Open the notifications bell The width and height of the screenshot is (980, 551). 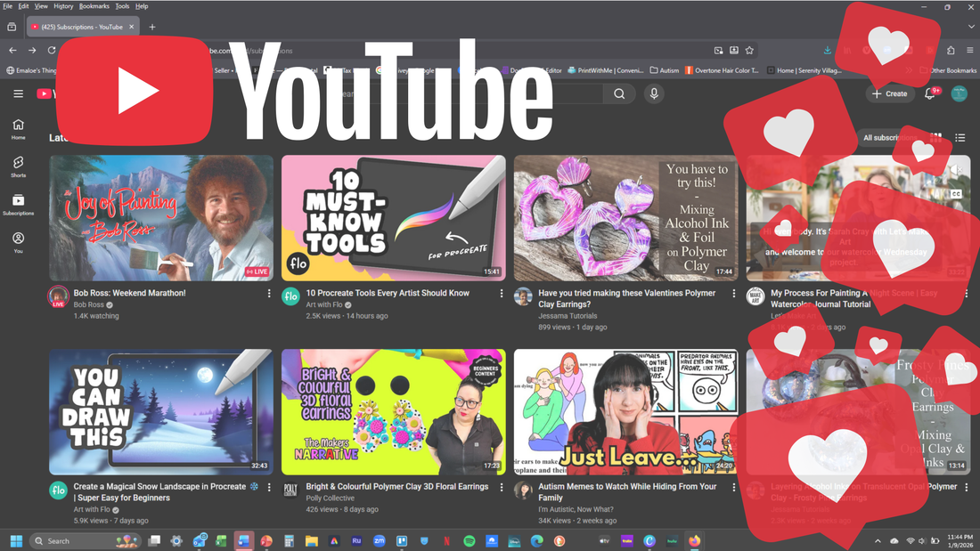coord(930,93)
